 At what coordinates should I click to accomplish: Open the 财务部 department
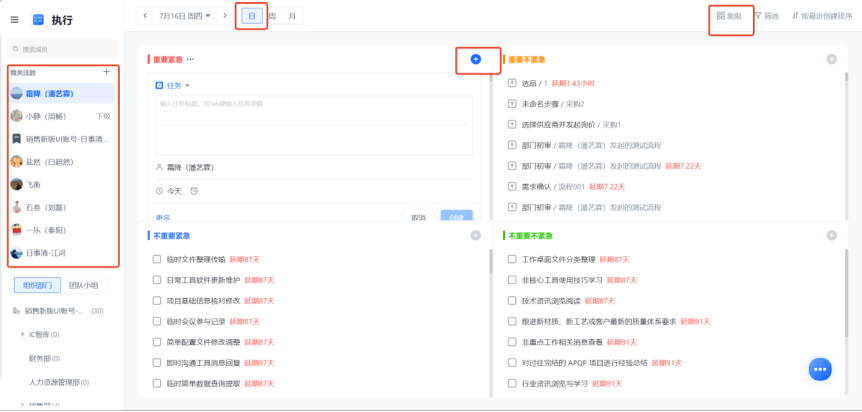pos(44,359)
